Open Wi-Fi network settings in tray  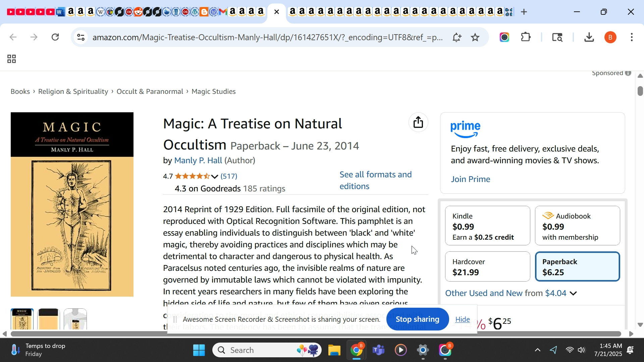point(570,351)
